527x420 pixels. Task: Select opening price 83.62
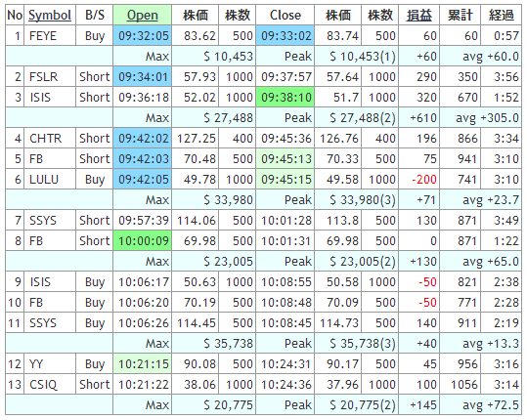pyautogui.click(x=199, y=35)
